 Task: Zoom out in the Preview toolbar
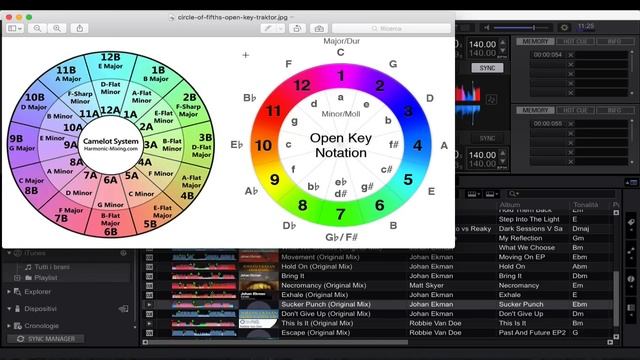point(37,28)
